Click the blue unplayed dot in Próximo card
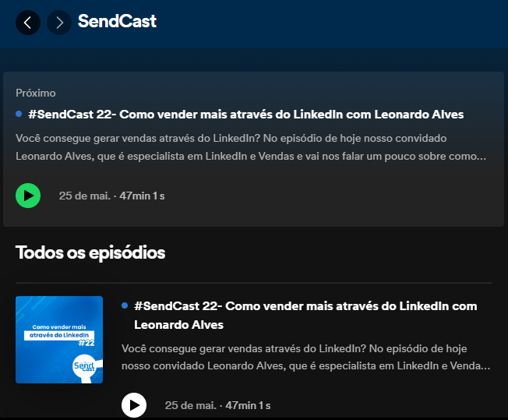This screenshot has height=420, width=508. click(x=19, y=114)
